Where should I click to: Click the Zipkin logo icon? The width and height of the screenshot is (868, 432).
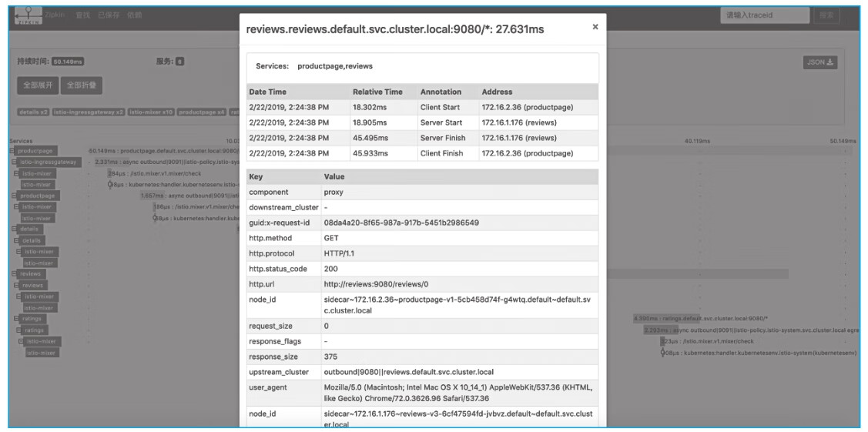coord(28,15)
